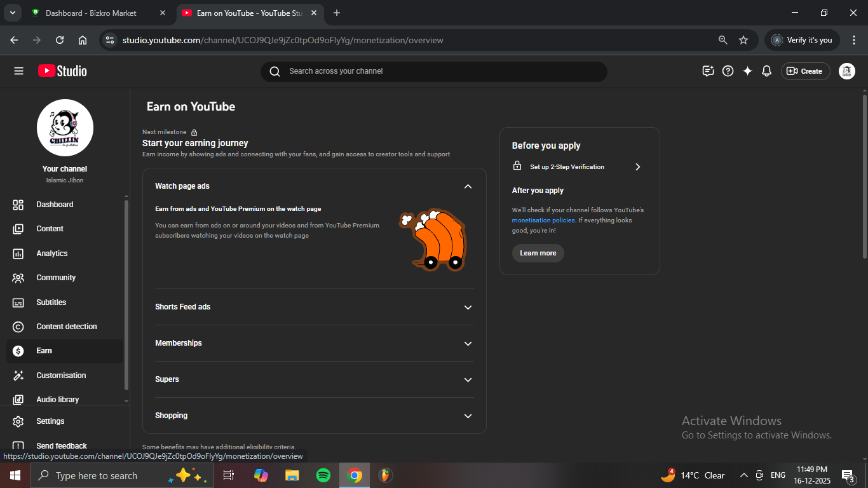Open Analytics in the sidebar
The image size is (868, 488).
pos(52,254)
